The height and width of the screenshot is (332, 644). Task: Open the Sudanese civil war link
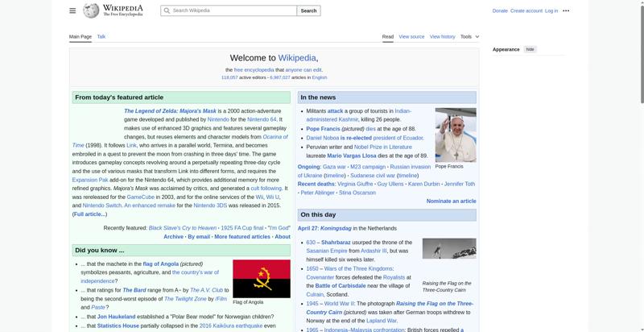pos(373,176)
